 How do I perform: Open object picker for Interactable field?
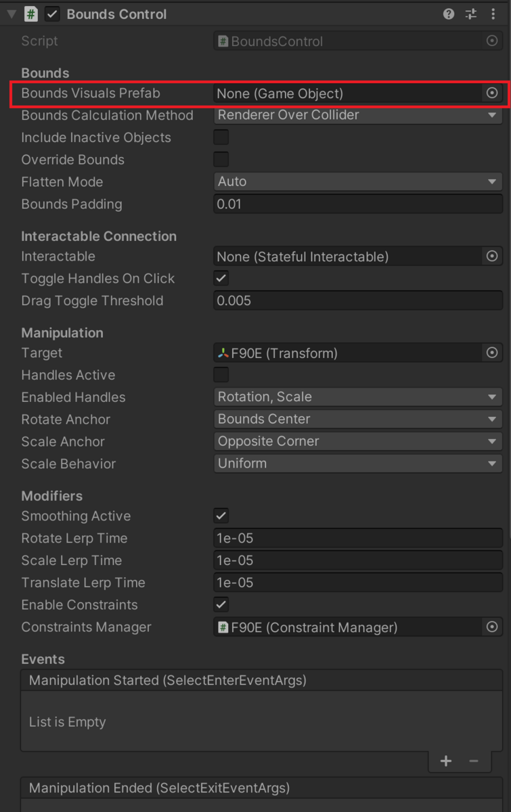(x=492, y=256)
